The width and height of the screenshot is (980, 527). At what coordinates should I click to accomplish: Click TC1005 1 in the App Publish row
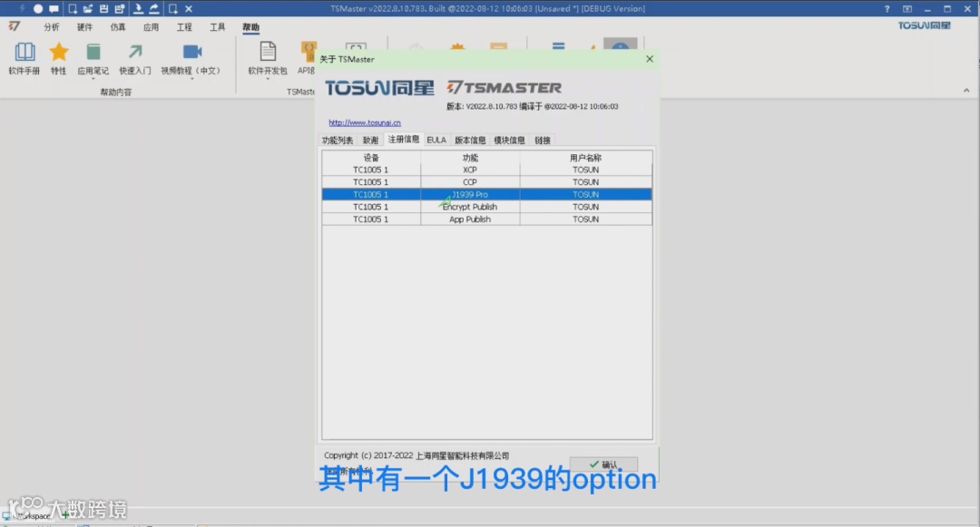coord(370,220)
